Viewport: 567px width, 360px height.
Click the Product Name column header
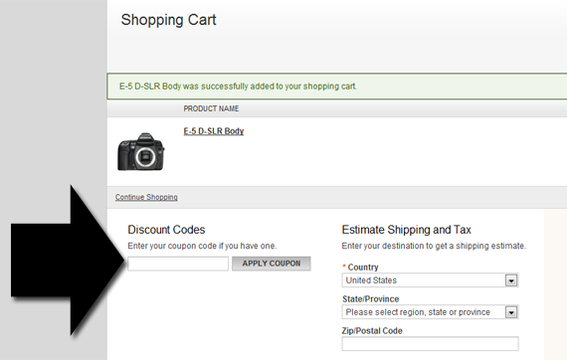[211, 108]
